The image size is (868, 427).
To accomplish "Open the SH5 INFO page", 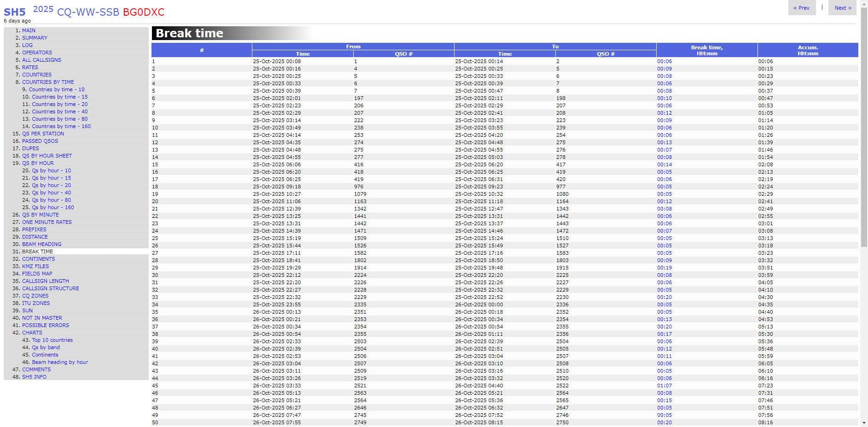I will point(34,377).
